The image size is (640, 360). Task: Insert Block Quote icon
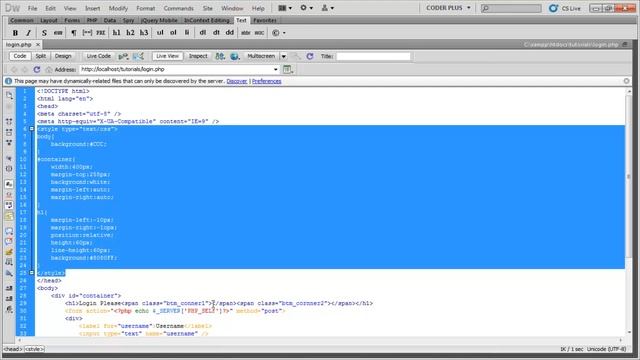tap(87, 33)
